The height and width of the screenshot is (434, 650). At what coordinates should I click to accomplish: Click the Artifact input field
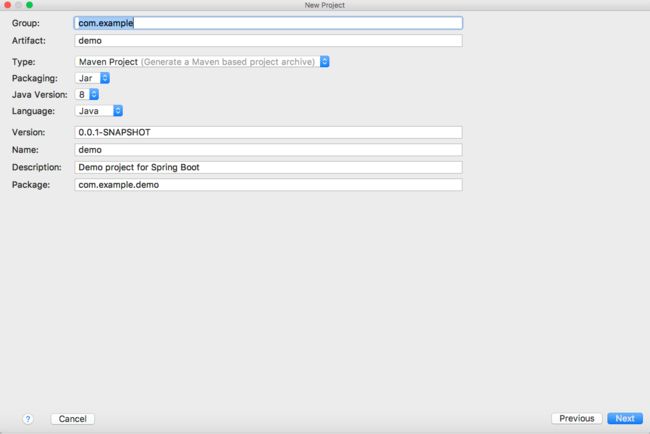(x=268, y=41)
